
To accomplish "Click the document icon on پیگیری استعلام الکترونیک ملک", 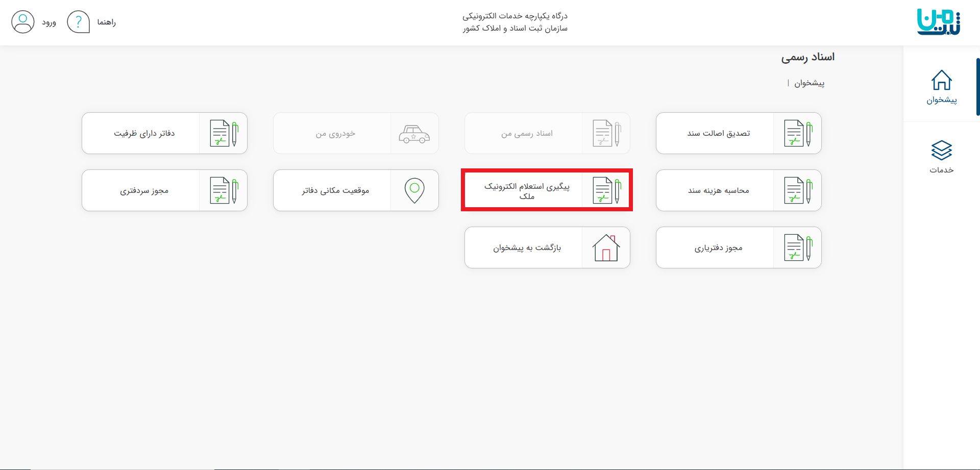I will tap(606, 190).
